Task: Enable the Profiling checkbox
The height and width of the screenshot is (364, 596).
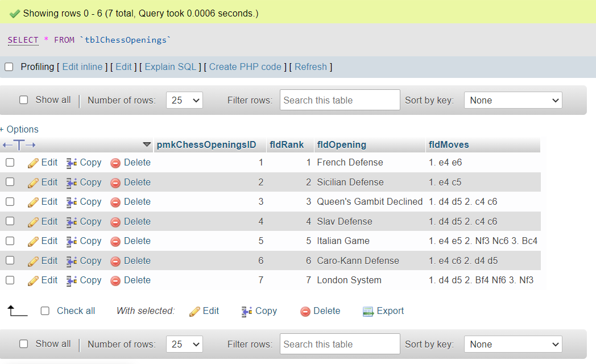Action: [x=9, y=67]
